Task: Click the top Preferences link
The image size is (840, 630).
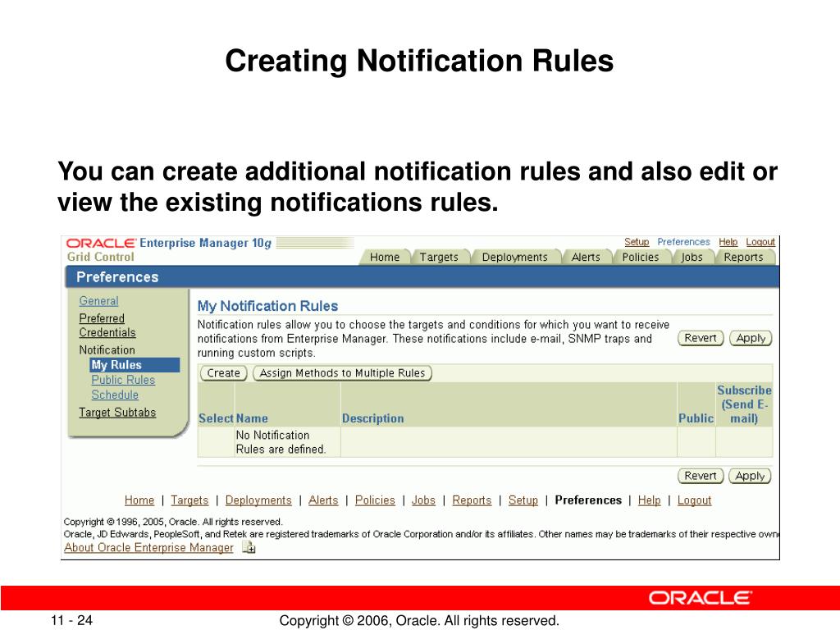Action: pos(683,242)
